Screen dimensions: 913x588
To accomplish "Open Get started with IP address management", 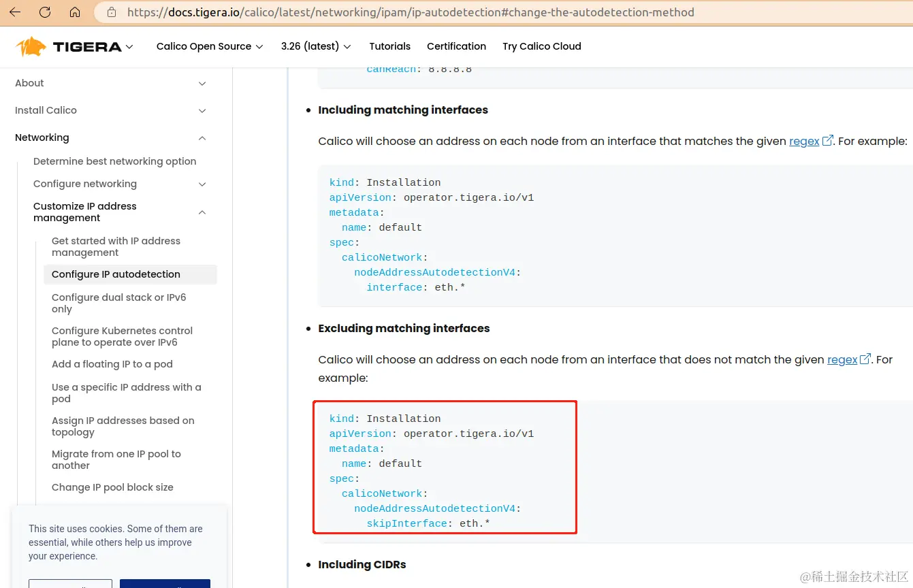I will (x=116, y=246).
